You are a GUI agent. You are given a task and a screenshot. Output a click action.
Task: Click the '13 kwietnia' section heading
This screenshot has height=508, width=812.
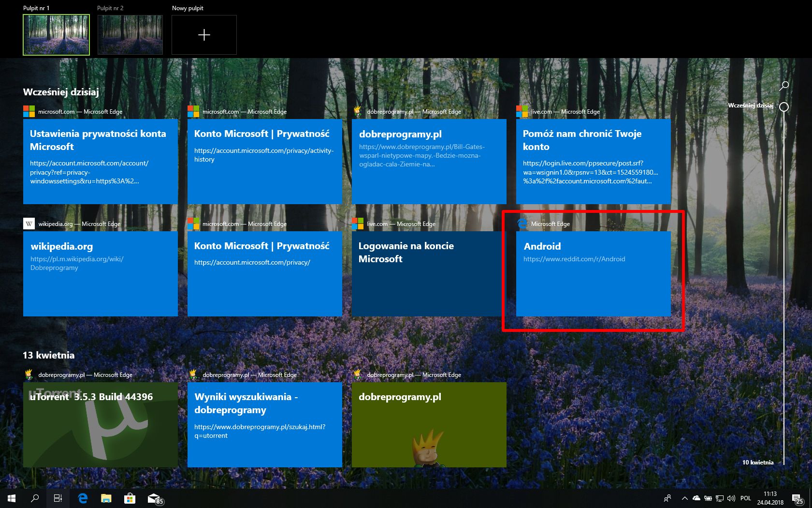(x=48, y=355)
